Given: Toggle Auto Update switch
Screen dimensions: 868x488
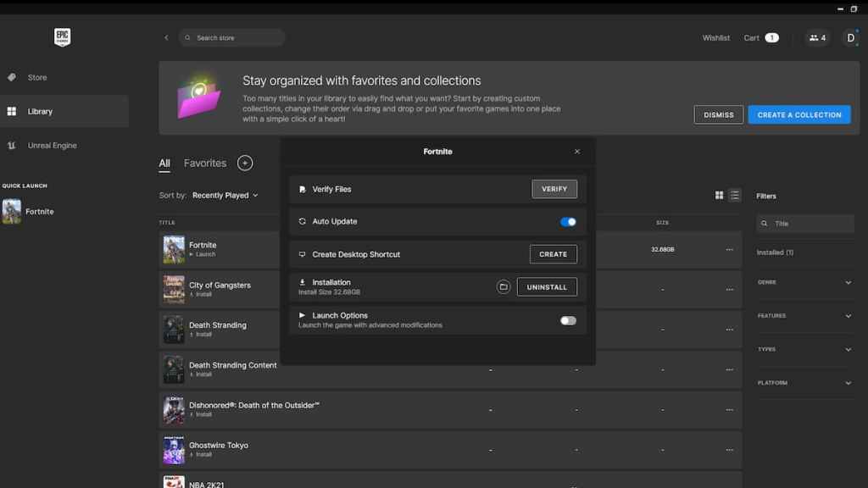Looking at the screenshot, I should click(x=568, y=222).
